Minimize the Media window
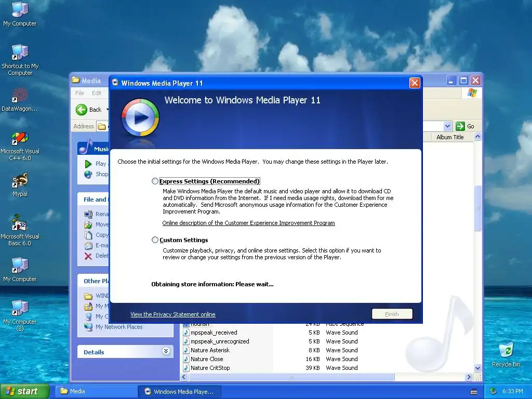 pyautogui.click(x=451, y=81)
